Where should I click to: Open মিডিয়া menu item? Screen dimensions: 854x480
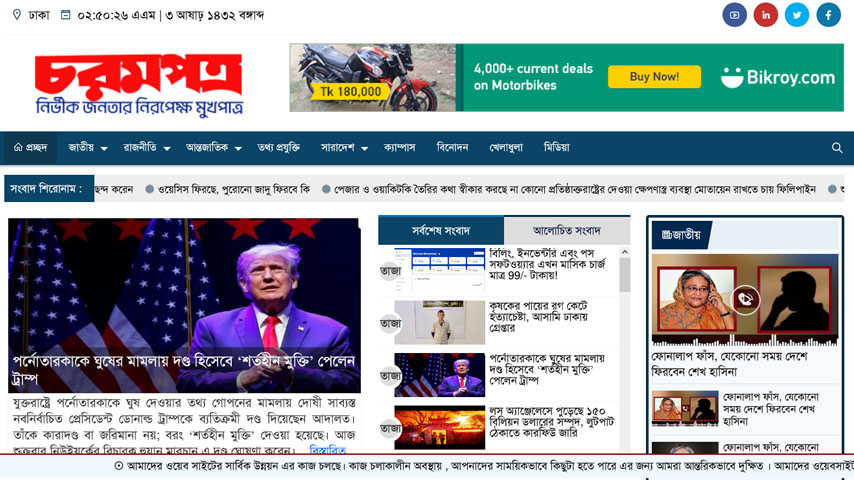click(557, 147)
